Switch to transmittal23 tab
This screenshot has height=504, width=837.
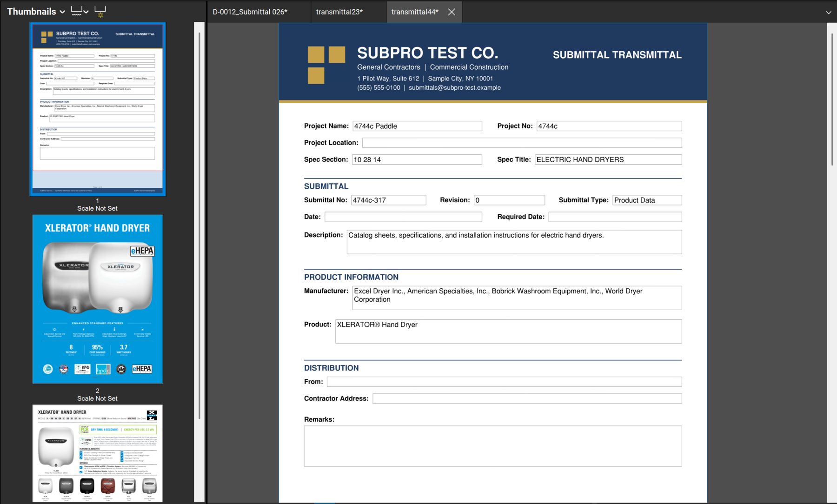pyautogui.click(x=339, y=12)
